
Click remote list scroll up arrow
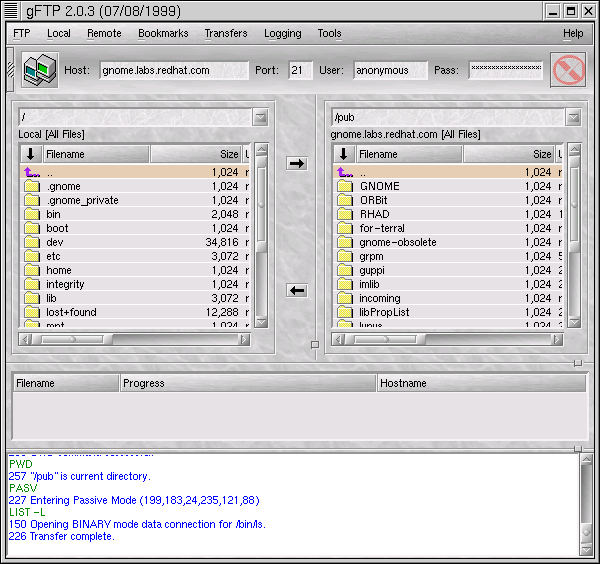point(574,150)
